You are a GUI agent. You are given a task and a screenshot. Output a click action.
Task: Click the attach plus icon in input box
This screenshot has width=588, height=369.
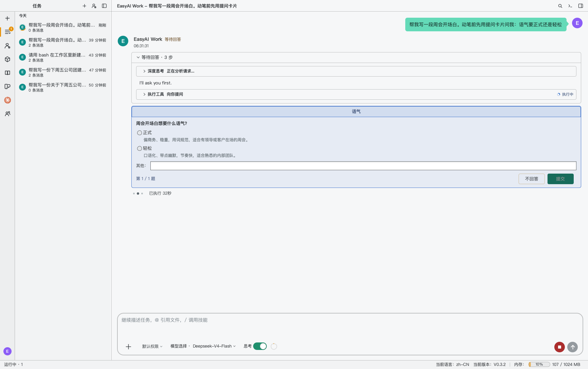(128, 347)
